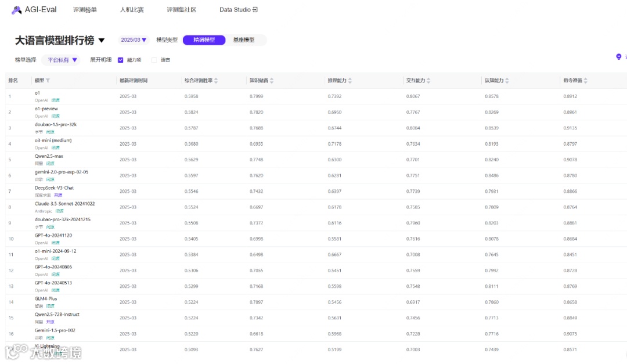Click model name Claude-3.5-Sonnet-20241022

coord(65,204)
